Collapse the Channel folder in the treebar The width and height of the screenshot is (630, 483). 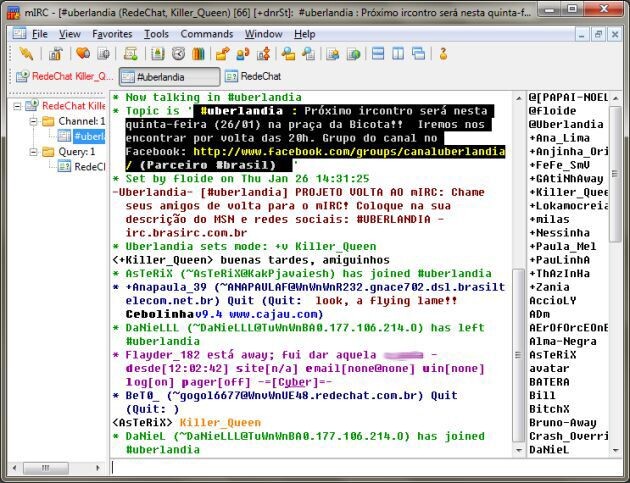coord(32,121)
